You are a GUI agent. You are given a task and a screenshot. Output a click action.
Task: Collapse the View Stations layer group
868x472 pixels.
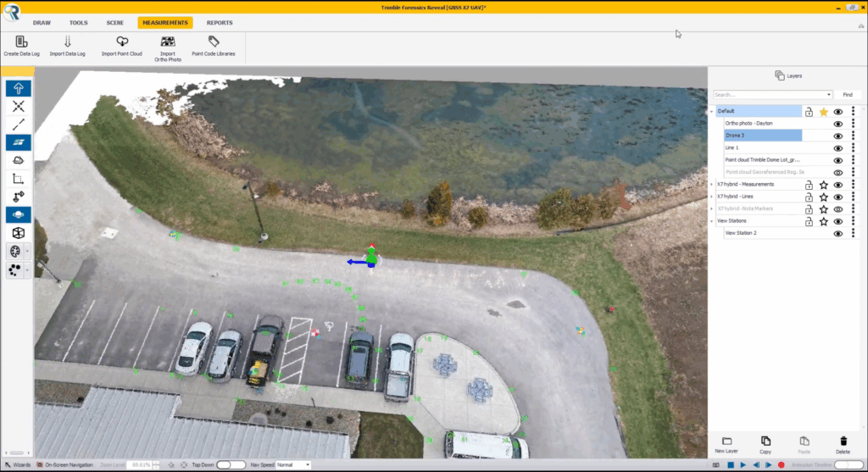pos(712,220)
